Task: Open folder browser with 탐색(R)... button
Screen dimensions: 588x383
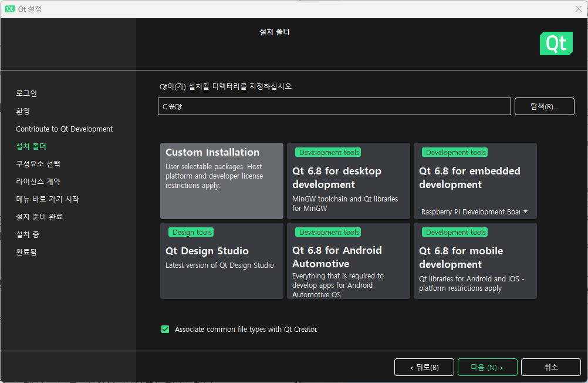Action: [x=544, y=106]
